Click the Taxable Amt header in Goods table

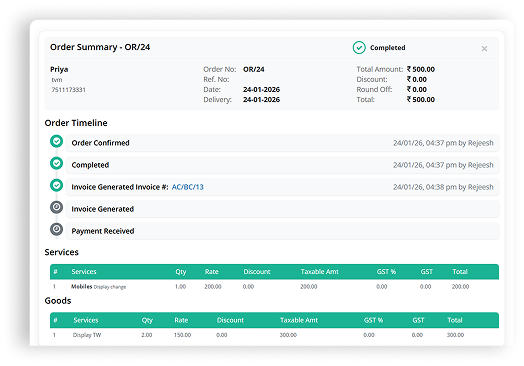[x=299, y=320]
